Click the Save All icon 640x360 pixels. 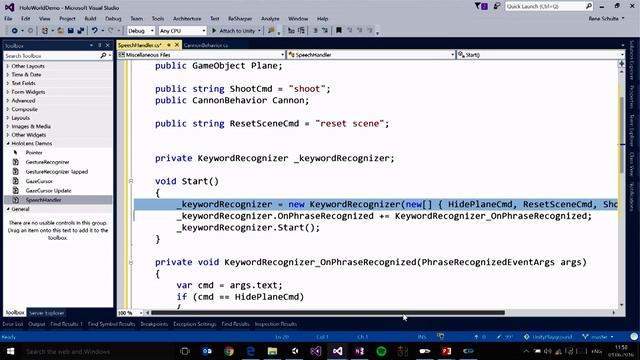80,31
